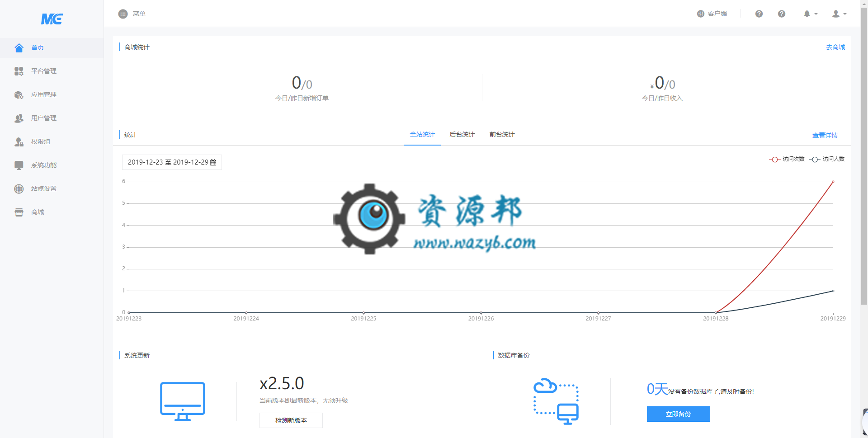
Task: Switch to the 后台统计 tab
Action: click(x=462, y=135)
